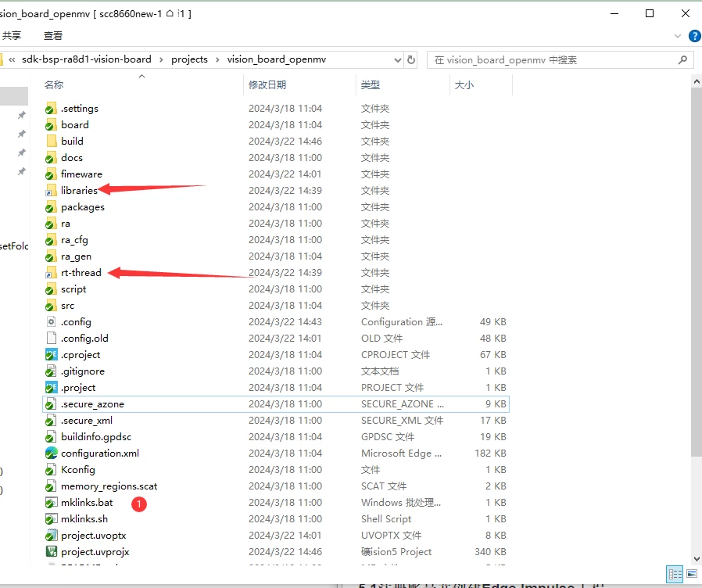Screen dimensions: 702x588
Task: Click the file list scroll-down arrow
Action: tap(697, 558)
